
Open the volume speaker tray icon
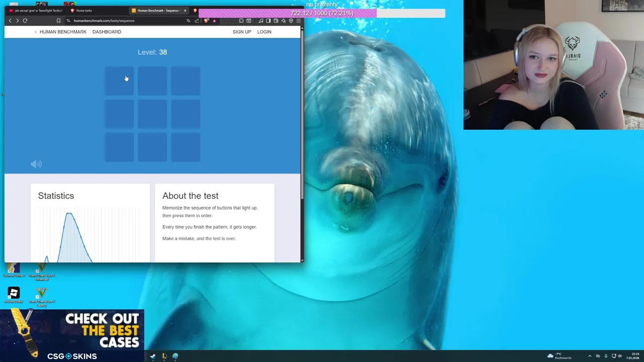(x=620, y=356)
